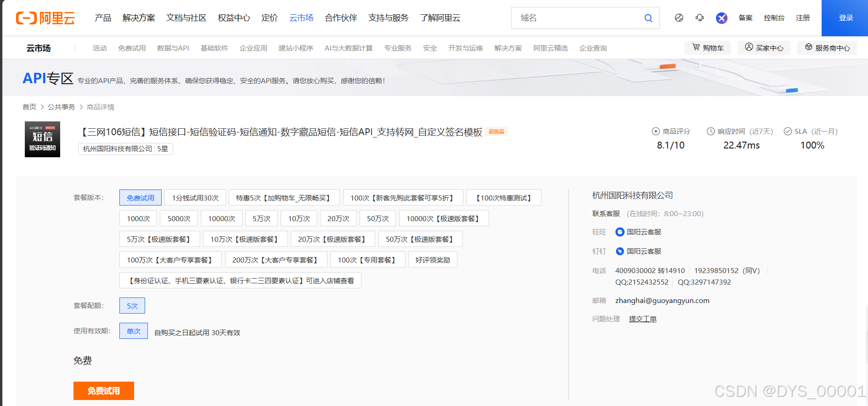Click the 超优品 badge
Screen dimensions: 868x406
pos(496,132)
